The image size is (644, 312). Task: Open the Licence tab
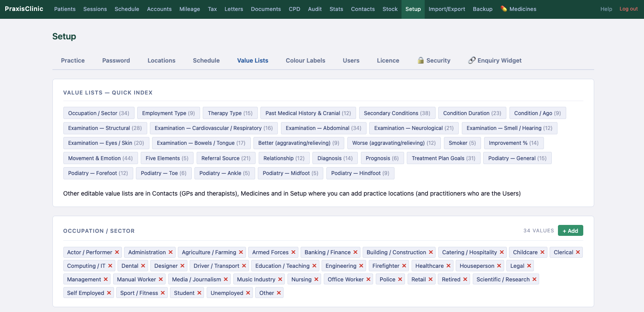388,60
